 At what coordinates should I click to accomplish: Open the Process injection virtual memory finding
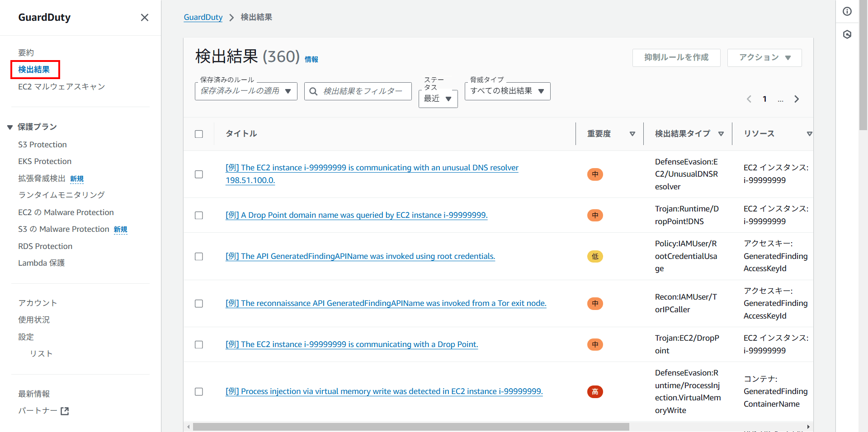[384, 391]
